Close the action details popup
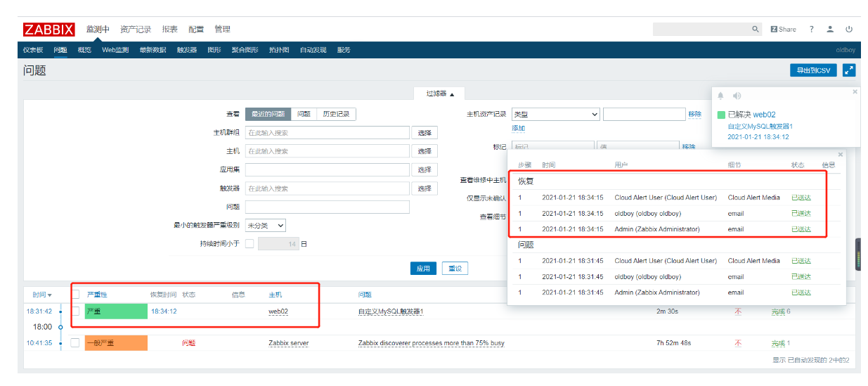 [840, 155]
